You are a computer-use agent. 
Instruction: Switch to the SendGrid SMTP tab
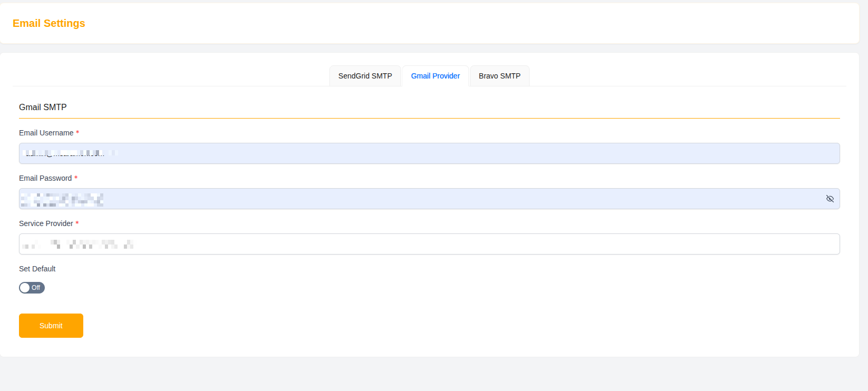(x=365, y=76)
